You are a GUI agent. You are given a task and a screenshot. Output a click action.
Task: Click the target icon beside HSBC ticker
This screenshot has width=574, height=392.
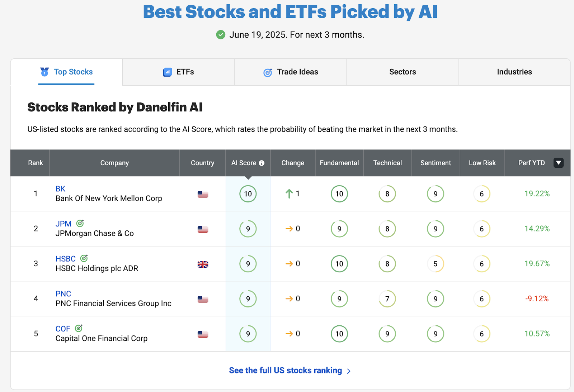(84, 258)
